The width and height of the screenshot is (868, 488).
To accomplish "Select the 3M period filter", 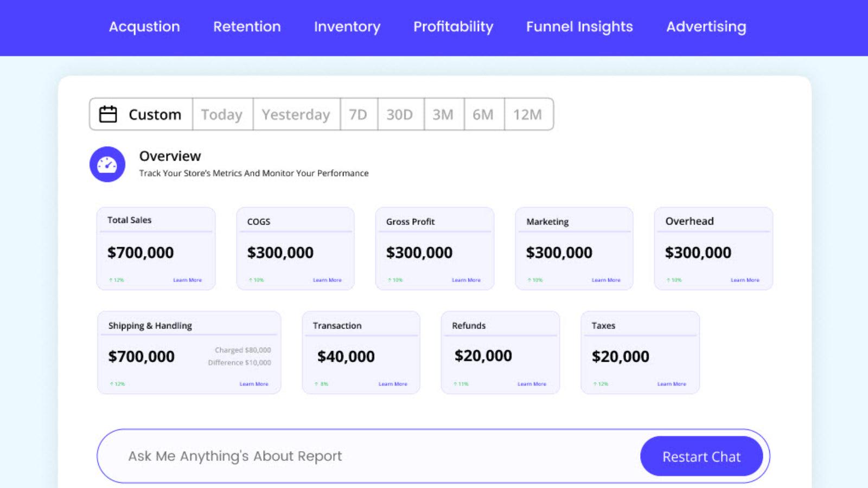I will tap(443, 114).
